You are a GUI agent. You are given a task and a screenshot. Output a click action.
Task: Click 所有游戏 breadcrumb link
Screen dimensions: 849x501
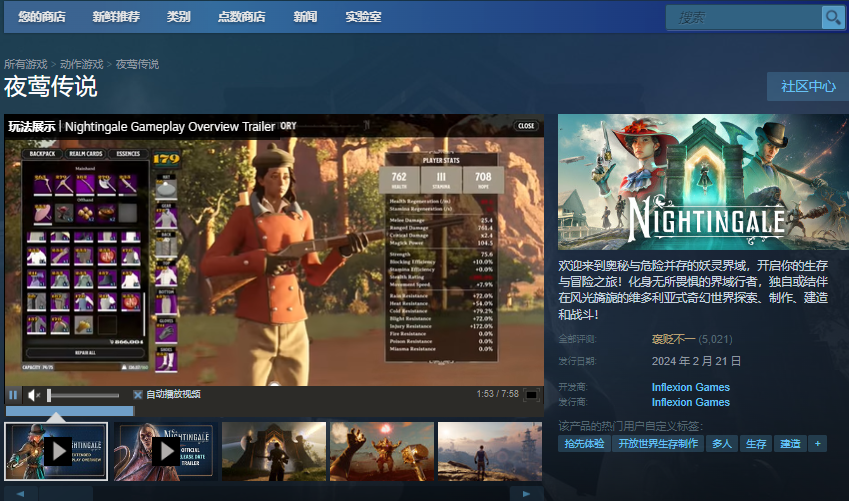click(x=25, y=64)
